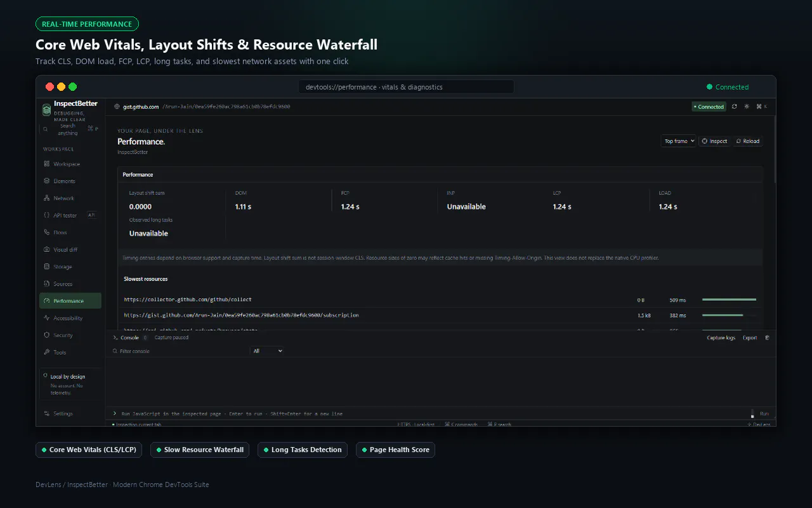The image size is (812, 508).
Task: Click the API badge next to API tester
Action: pos(91,215)
